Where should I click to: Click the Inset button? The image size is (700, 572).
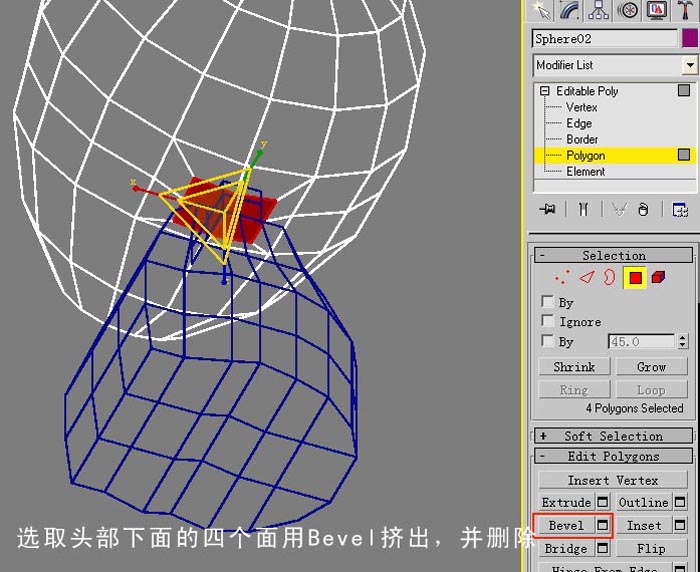tap(644, 526)
